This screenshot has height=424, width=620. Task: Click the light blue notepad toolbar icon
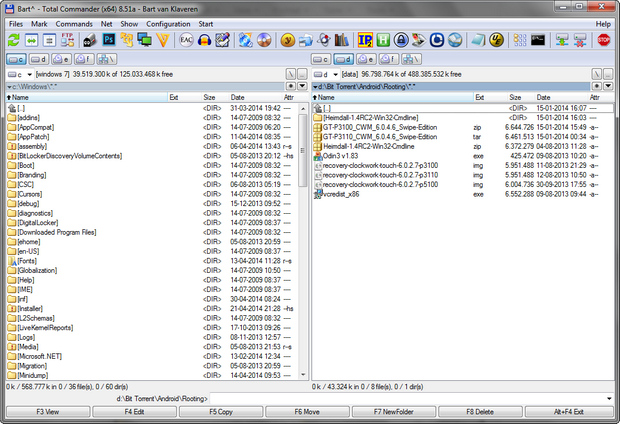coord(478,40)
